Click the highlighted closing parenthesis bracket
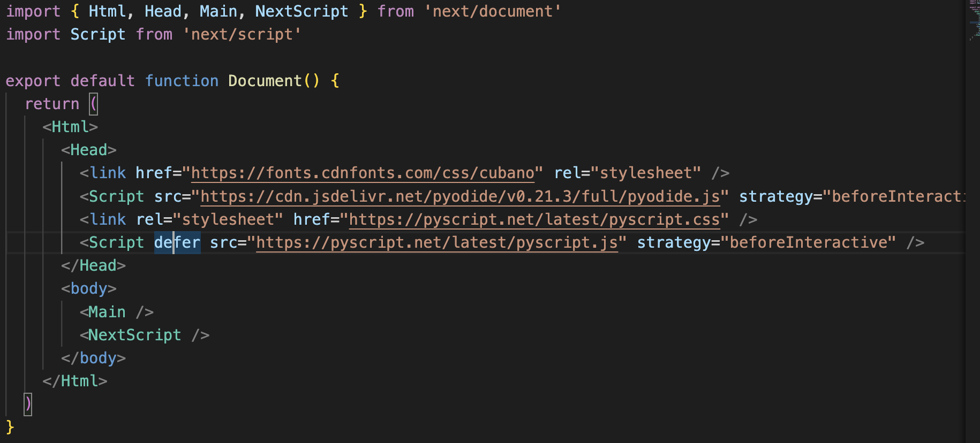This screenshot has height=443, width=980. pyautogui.click(x=28, y=404)
